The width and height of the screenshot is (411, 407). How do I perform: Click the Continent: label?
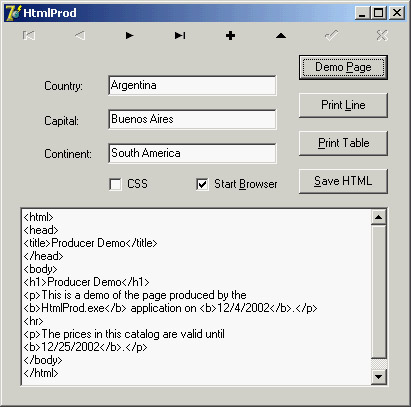68,154
